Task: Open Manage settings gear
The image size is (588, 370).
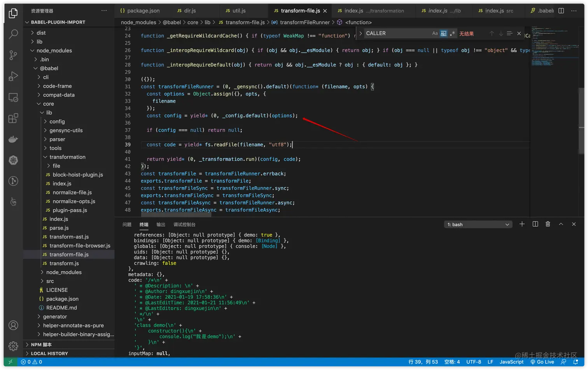Action: [x=13, y=346]
